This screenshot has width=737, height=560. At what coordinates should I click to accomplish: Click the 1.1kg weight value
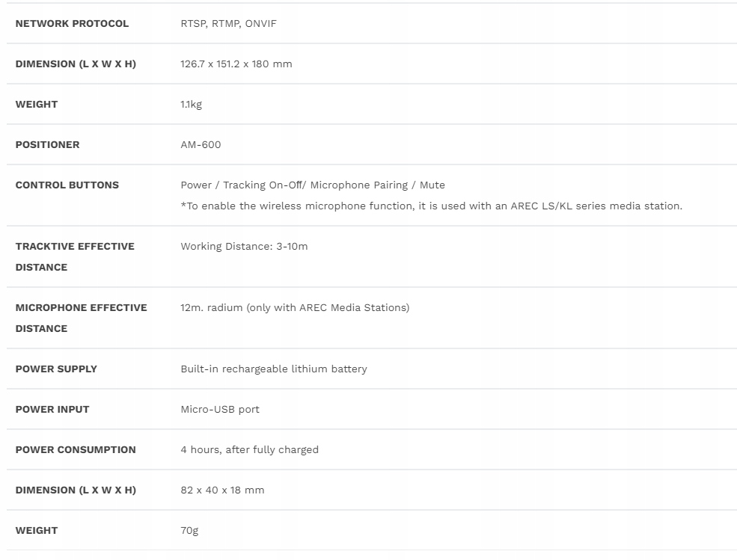(191, 104)
